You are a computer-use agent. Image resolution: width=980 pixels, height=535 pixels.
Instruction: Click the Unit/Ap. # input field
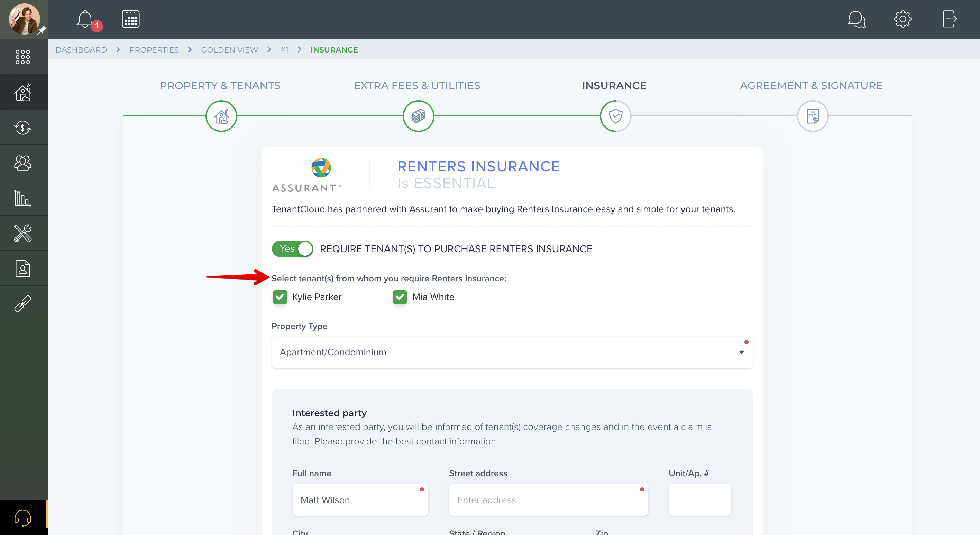pos(700,500)
